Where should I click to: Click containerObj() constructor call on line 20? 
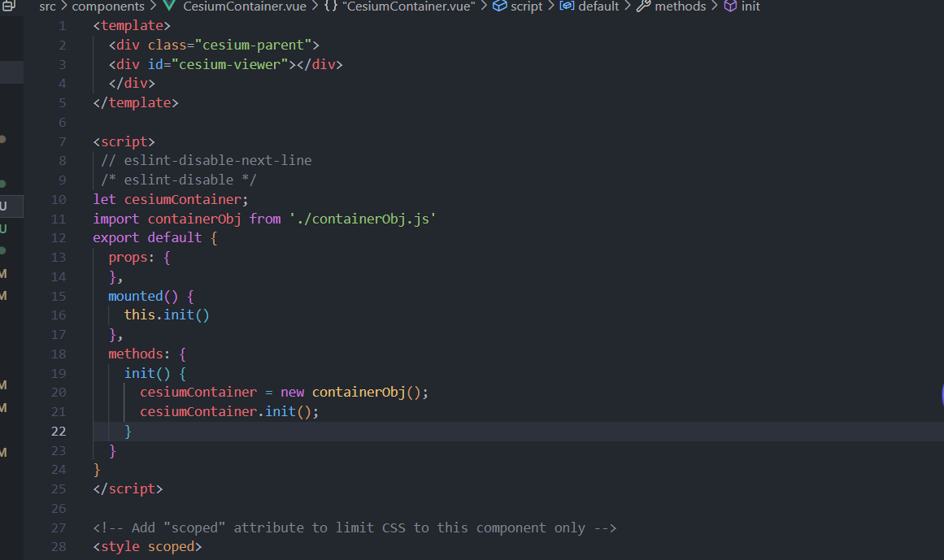click(x=366, y=393)
